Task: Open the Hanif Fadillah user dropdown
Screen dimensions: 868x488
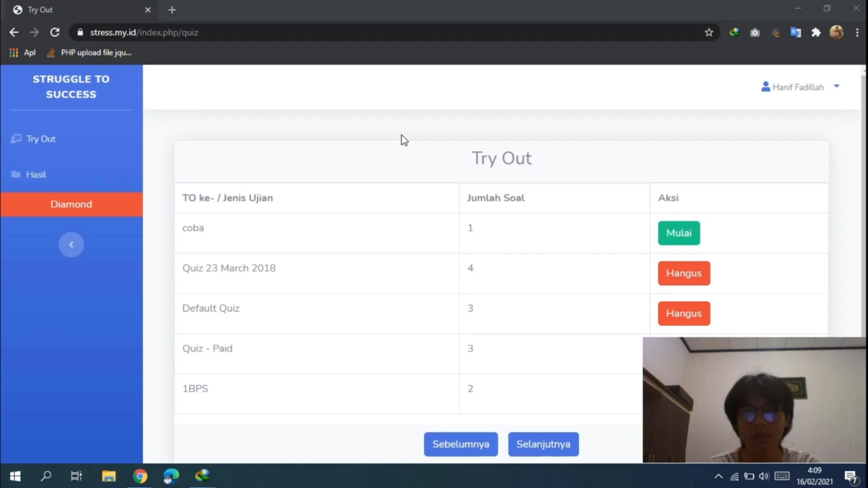Action: pos(800,87)
